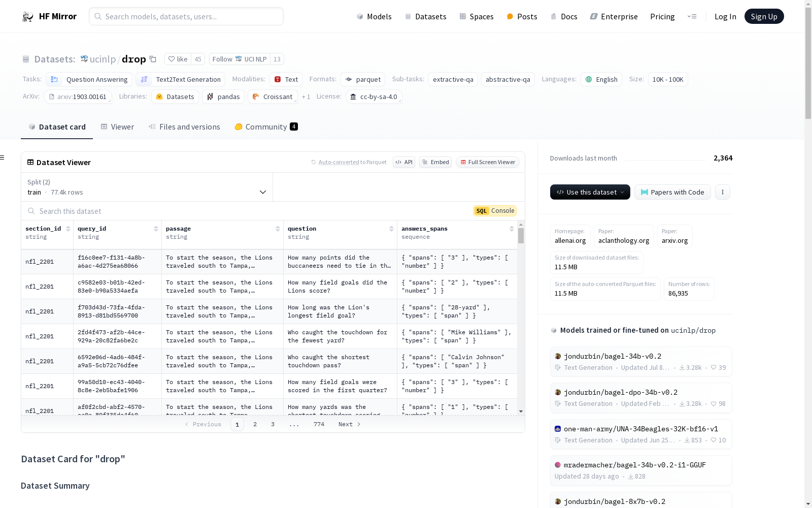
Task: Open the more navigation menu icon
Action: click(x=692, y=16)
